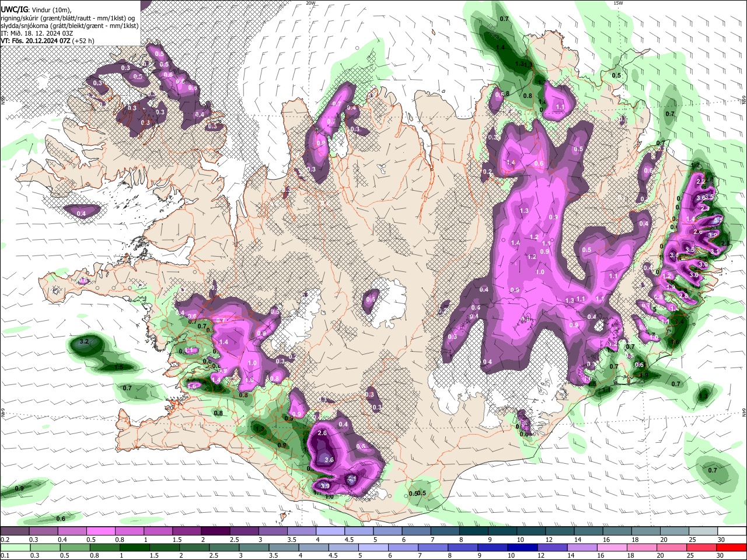Pick upper legend swatch between 14 and 16
This screenshot has height=560, width=747.
tap(589, 531)
